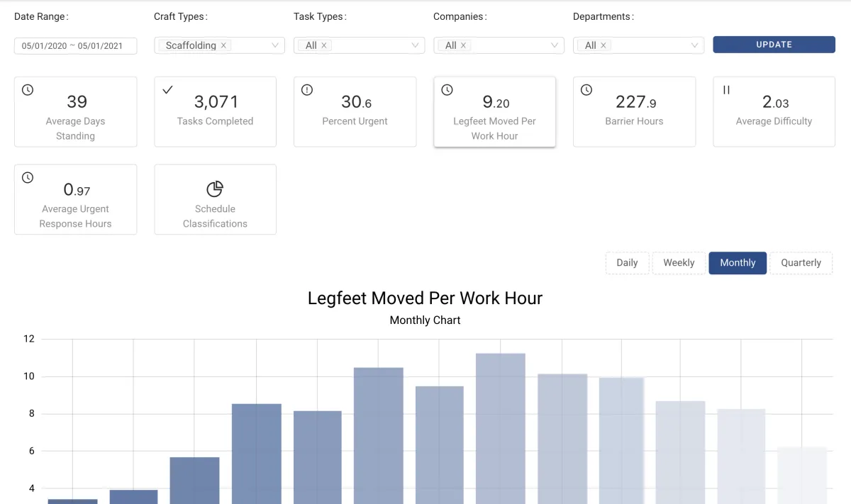The width and height of the screenshot is (851, 504).
Task: Remove the All tag from Companies filter
Action: (x=465, y=45)
